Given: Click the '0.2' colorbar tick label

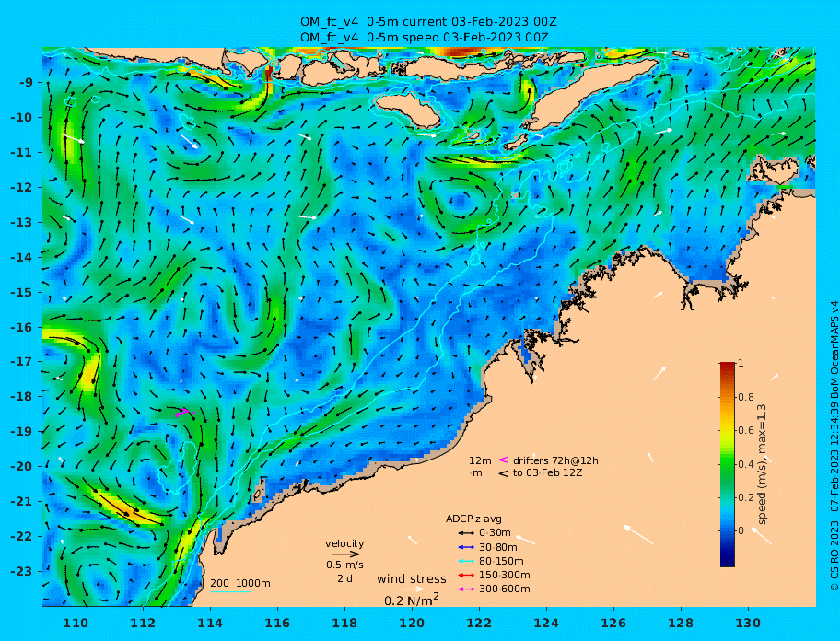Looking at the screenshot, I should tap(746, 497).
